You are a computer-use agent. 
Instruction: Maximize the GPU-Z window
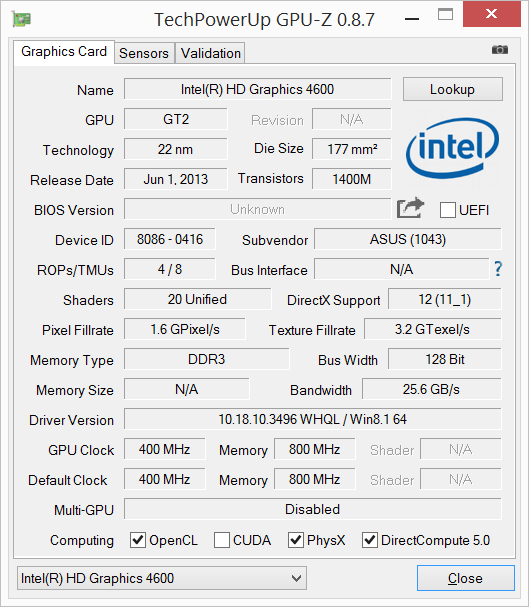445,15
